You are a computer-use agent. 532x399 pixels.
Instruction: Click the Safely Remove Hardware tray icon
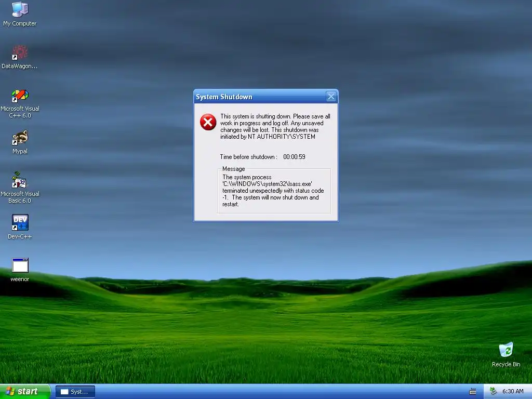[x=493, y=392]
